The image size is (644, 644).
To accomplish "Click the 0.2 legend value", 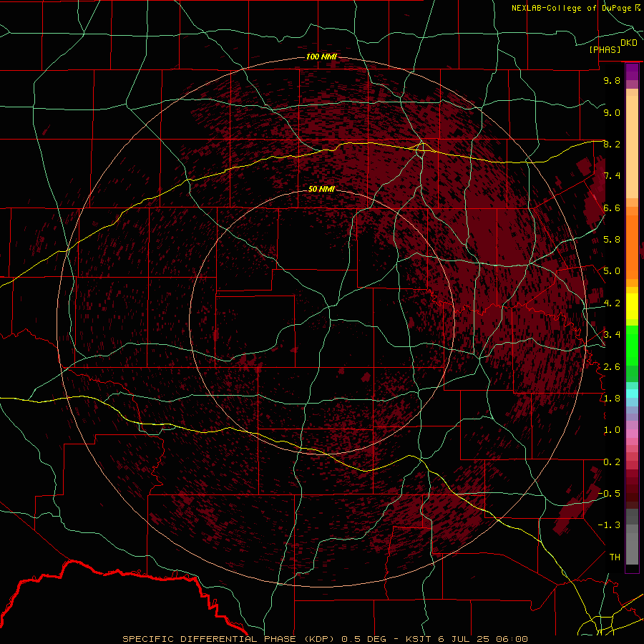I will pyautogui.click(x=612, y=462).
